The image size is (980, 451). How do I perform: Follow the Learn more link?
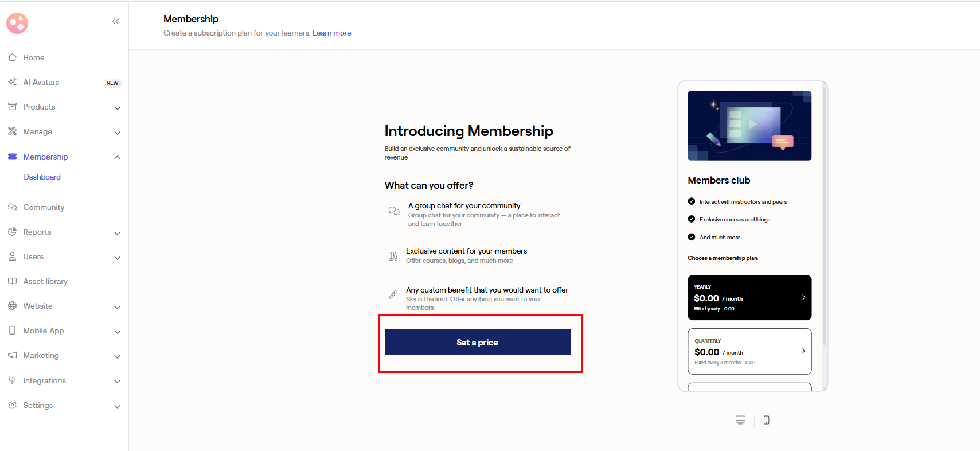click(x=331, y=33)
